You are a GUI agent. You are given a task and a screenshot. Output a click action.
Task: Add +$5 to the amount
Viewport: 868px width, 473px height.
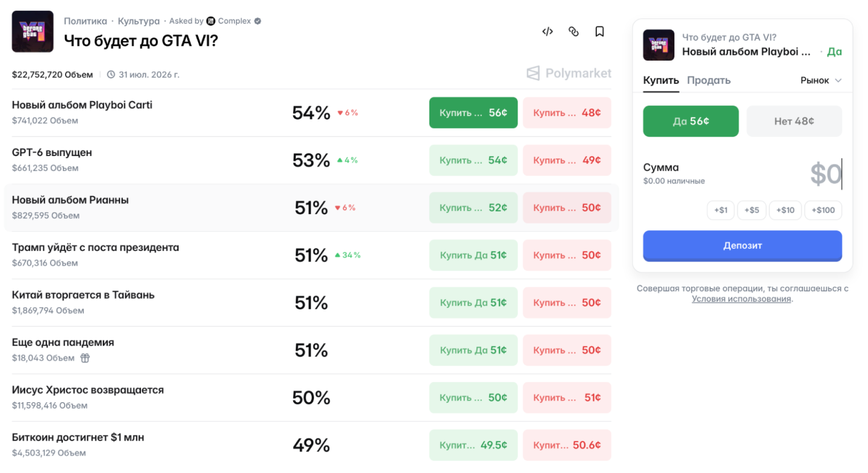pos(752,210)
